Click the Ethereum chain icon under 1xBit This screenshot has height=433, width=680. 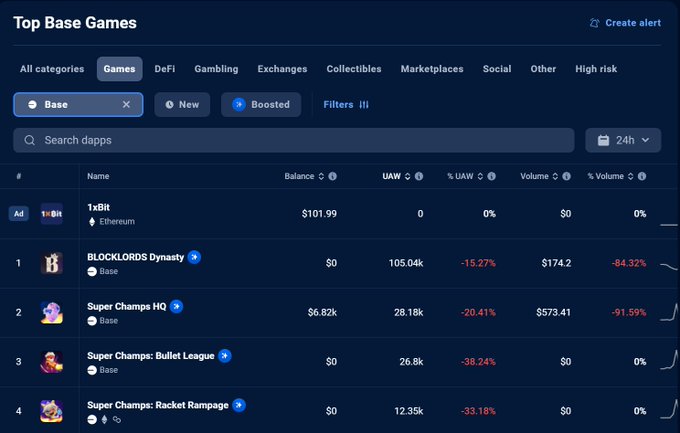click(92, 222)
